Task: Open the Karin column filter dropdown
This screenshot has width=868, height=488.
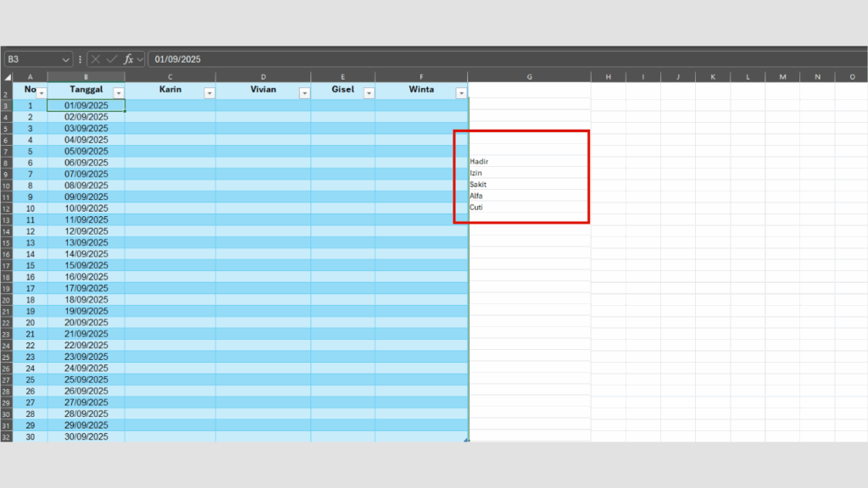Action: pyautogui.click(x=209, y=93)
